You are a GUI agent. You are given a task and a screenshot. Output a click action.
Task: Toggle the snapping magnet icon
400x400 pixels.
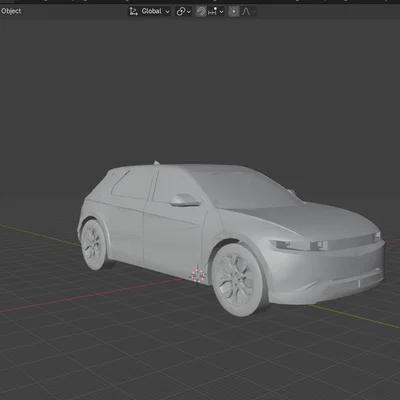(x=201, y=11)
